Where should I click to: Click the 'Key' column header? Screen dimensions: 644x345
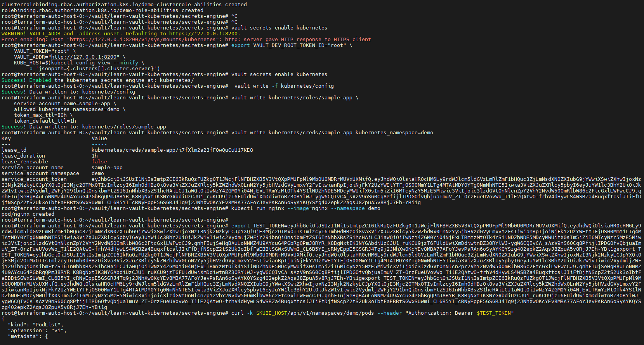tap(6, 138)
